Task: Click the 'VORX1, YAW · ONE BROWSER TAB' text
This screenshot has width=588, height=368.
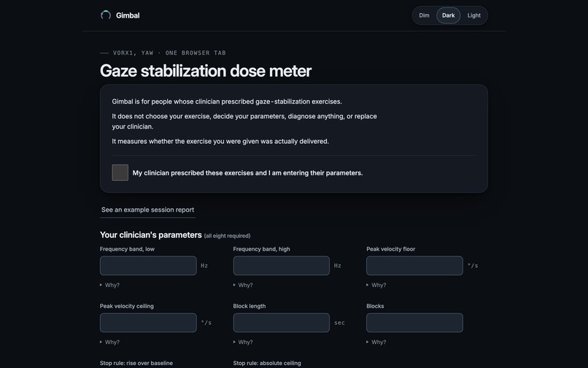Action: click(x=169, y=53)
